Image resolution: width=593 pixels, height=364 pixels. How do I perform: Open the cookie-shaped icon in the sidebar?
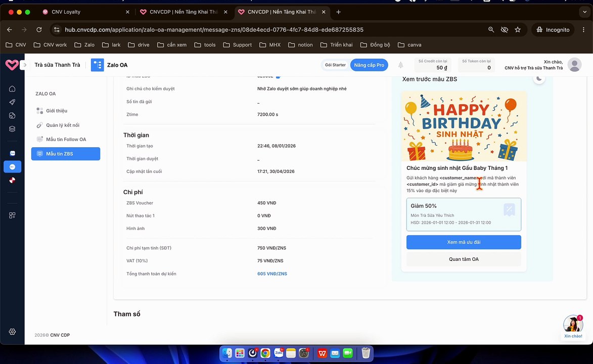12,115
